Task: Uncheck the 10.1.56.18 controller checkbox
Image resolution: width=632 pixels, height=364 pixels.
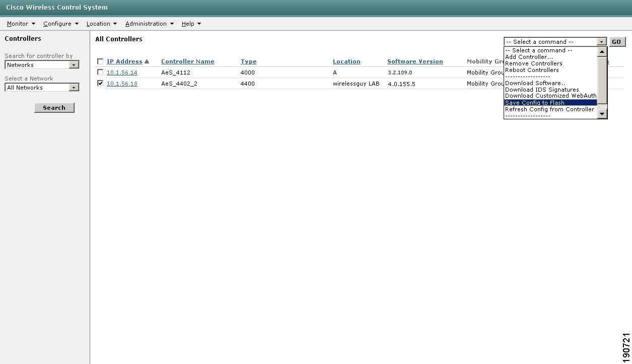Action: [x=100, y=84]
